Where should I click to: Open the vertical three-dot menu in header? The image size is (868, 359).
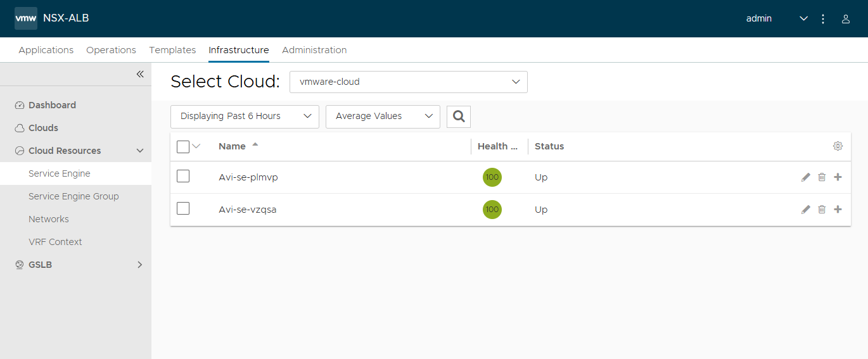823,19
